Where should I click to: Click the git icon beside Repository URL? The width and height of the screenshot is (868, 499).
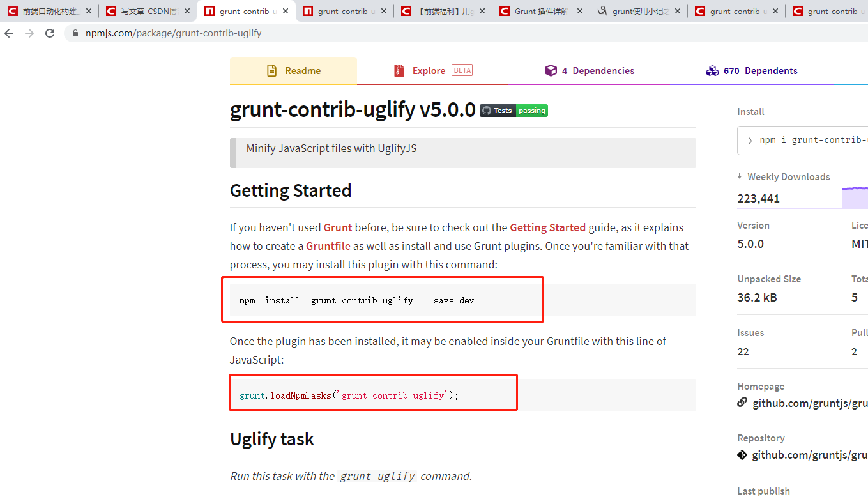[742, 455]
